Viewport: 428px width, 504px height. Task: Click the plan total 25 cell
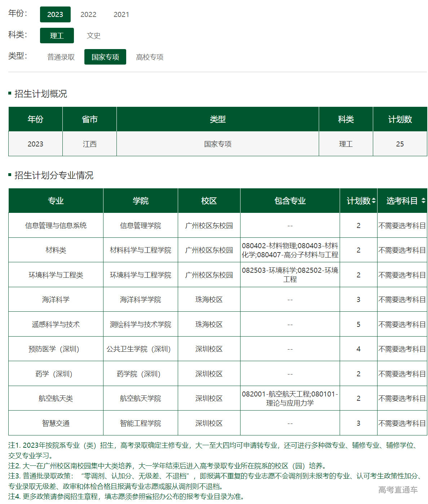click(400, 144)
